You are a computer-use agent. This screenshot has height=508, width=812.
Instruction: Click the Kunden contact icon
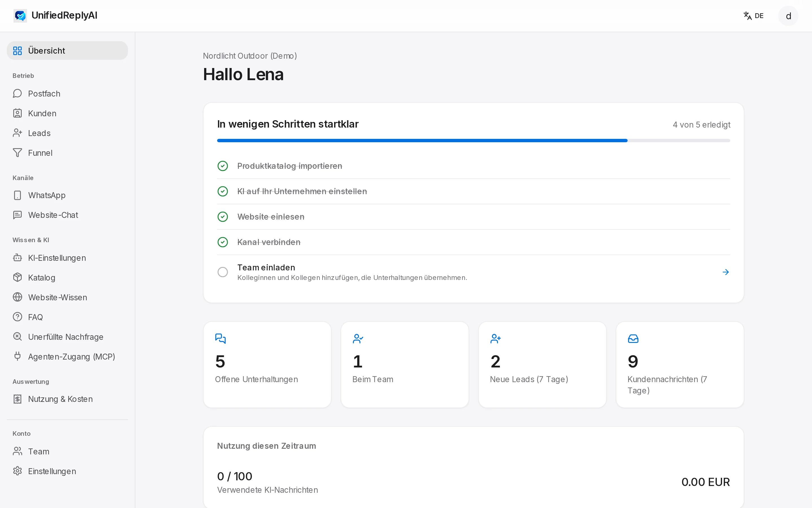point(17,113)
